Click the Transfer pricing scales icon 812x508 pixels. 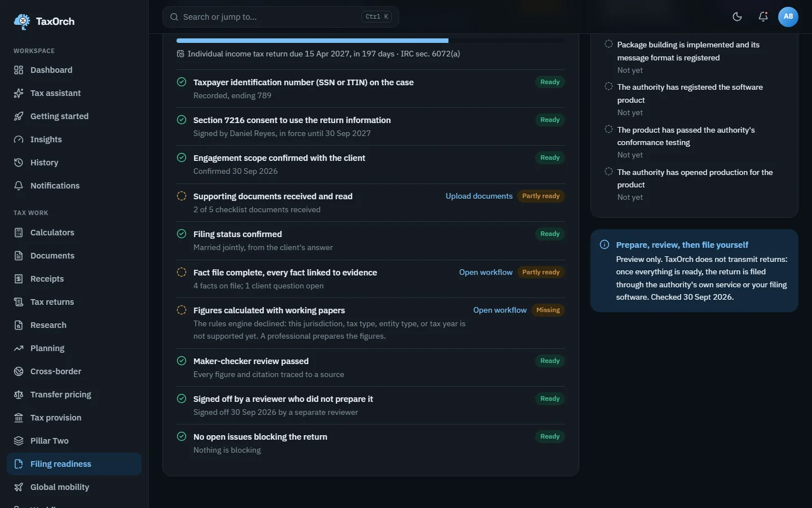[19, 395]
